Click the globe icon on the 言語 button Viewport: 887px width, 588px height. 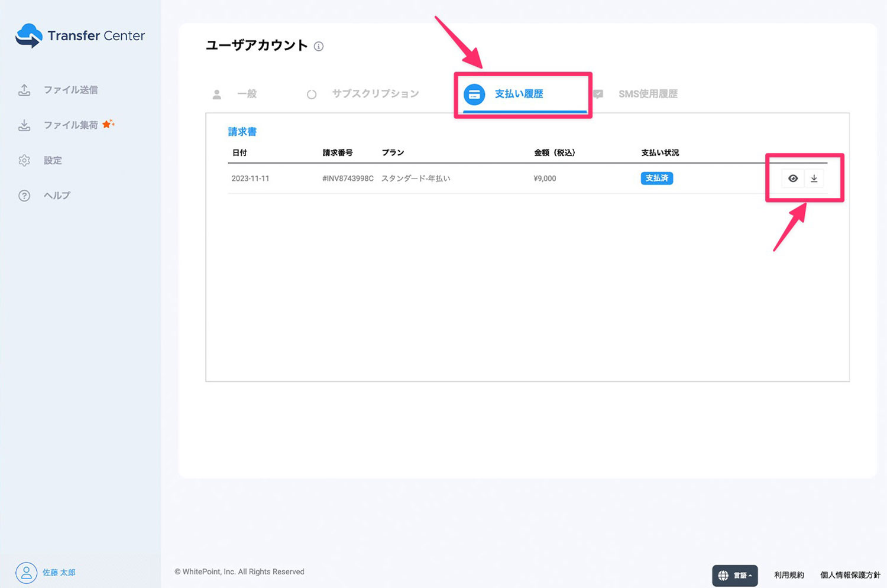pyautogui.click(x=723, y=575)
